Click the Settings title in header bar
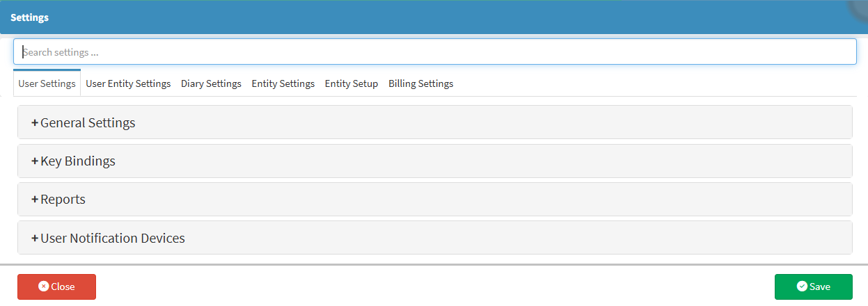The width and height of the screenshot is (868, 306). point(29,17)
